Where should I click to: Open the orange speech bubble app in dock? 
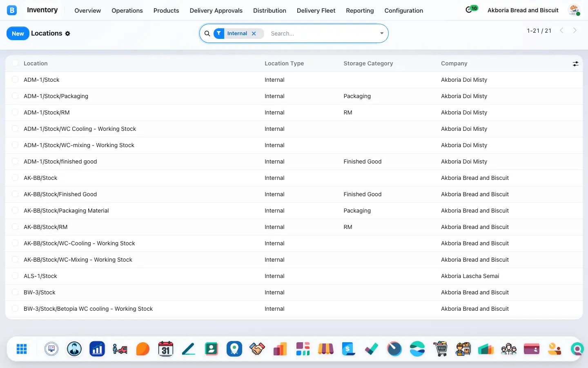tap(143, 349)
